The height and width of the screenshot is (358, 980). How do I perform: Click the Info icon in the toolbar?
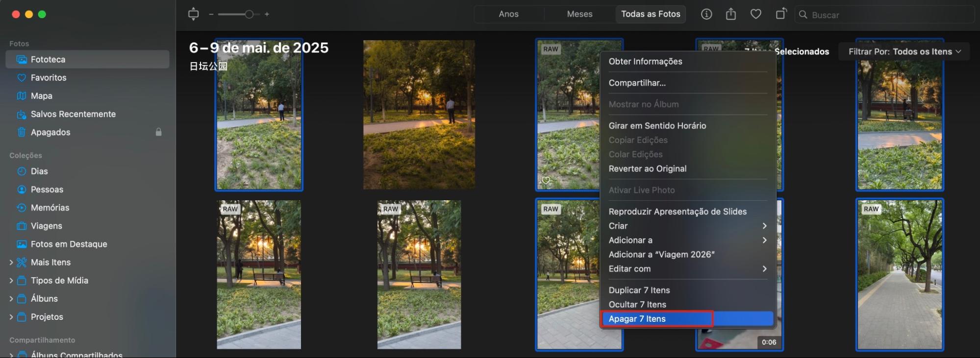click(706, 14)
